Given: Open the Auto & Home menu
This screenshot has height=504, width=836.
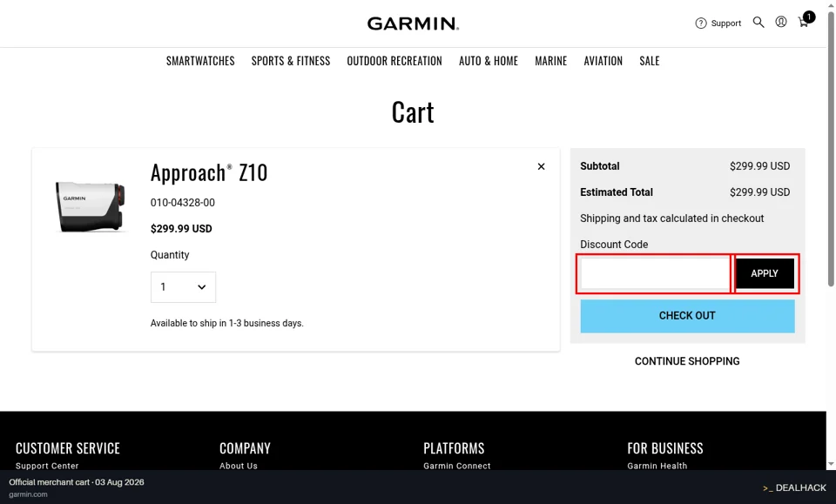Looking at the screenshot, I should 489,61.
